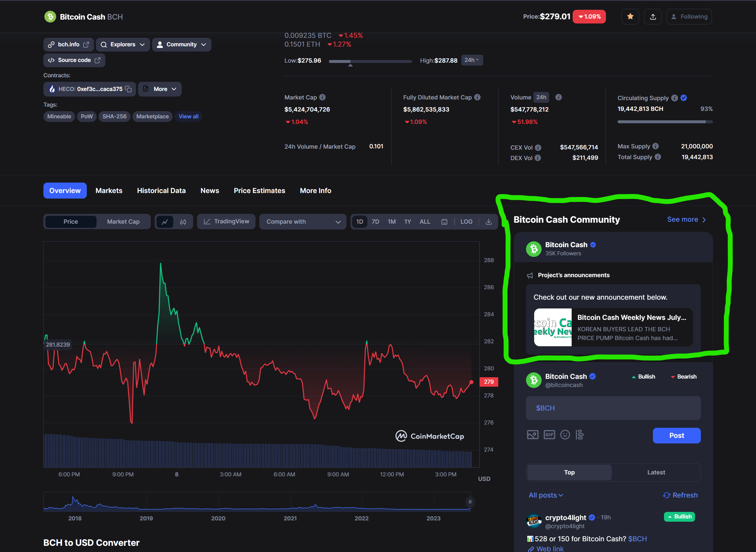The height and width of the screenshot is (552, 756).
Task: Click the Max Supply info icon
Action: [x=656, y=146]
